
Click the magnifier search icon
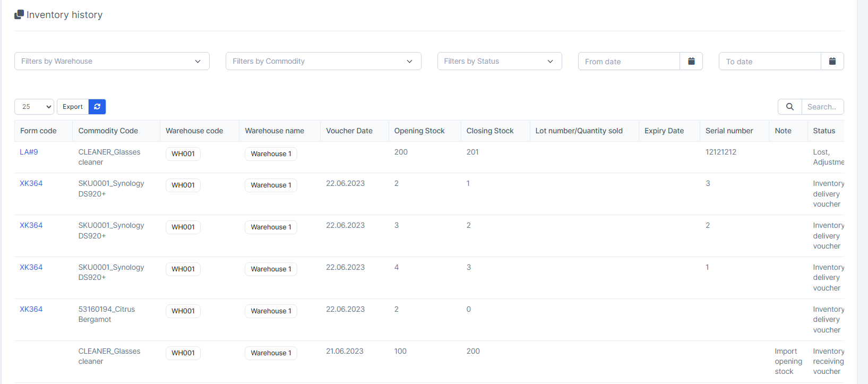(789, 107)
